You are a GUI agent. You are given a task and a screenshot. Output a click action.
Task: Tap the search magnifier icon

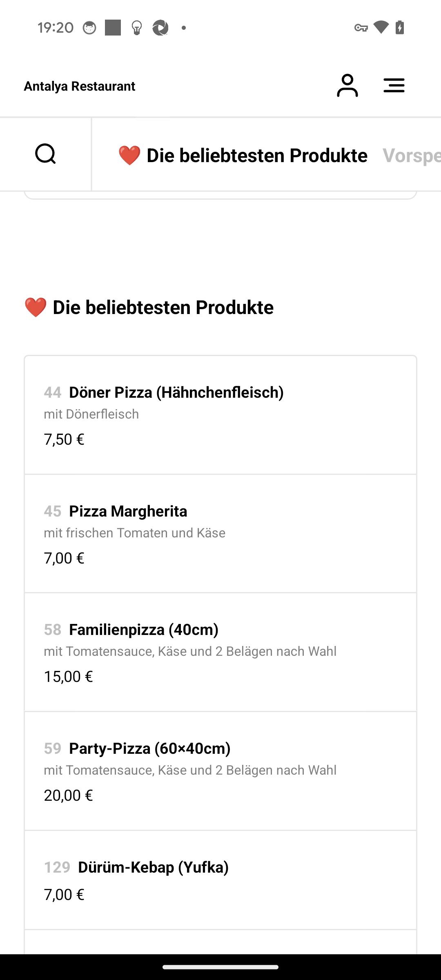coord(45,154)
